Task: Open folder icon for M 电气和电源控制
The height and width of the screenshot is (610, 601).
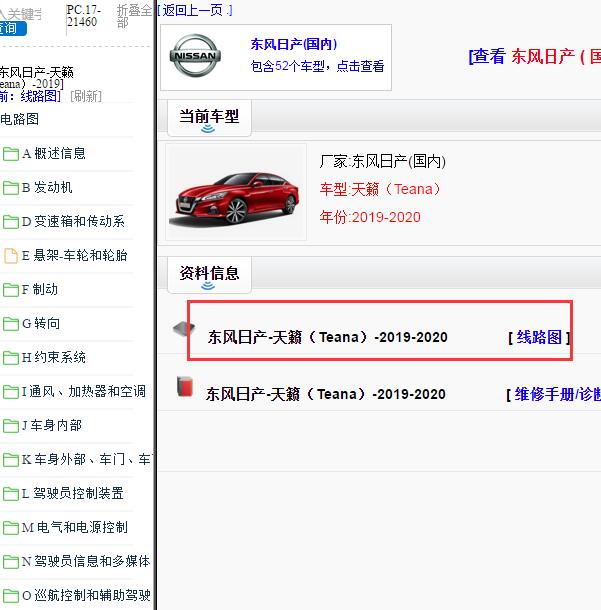Action: tap(11, 528)
